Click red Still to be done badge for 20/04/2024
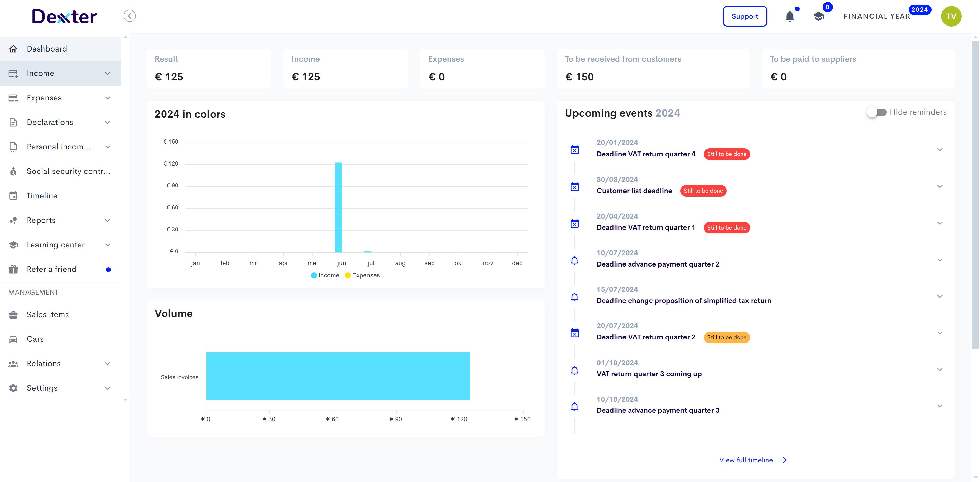The height and width of the screenshot is (482, 980). tap(726, 228)
